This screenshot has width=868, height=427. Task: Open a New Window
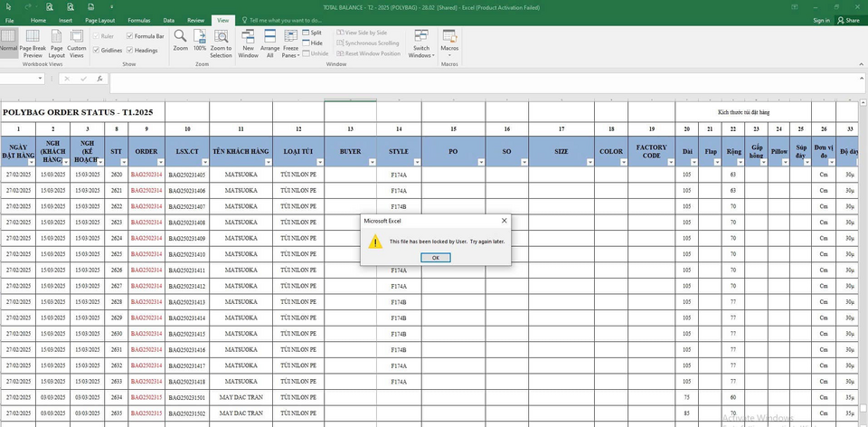[x=248, y=43]
